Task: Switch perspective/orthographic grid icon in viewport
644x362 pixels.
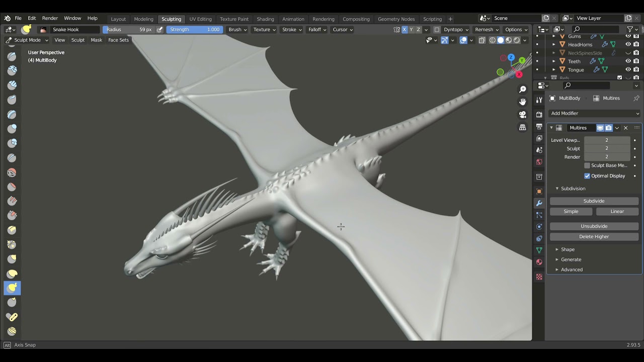Action: click(523, 127)
